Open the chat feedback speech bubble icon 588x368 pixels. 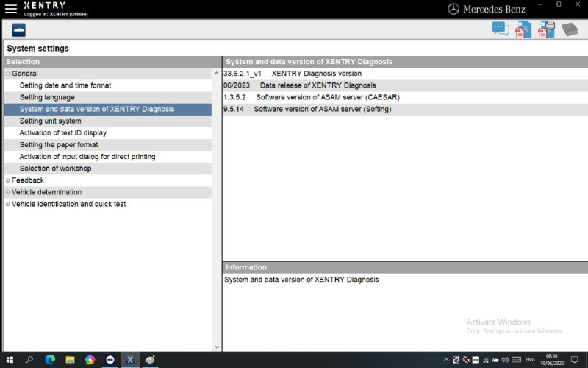pos(501,29)
